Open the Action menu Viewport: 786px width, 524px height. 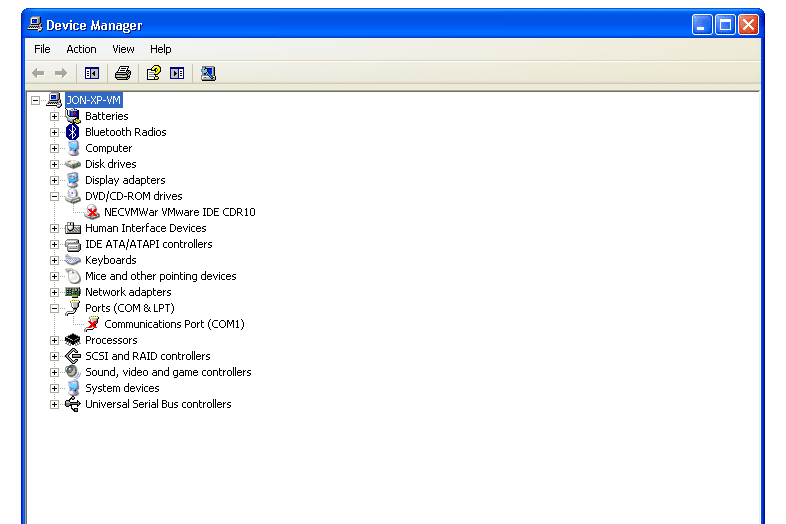tap(81, 49)
